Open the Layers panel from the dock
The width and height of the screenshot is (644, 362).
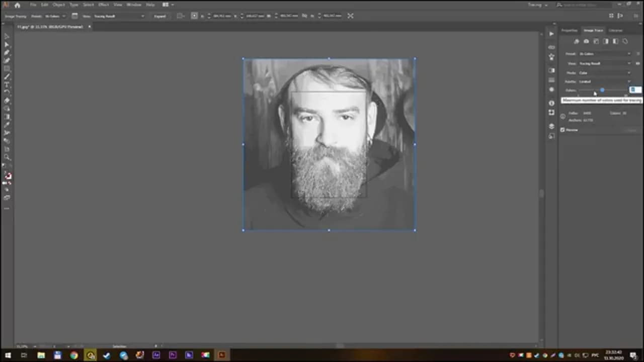click(551, 126)
